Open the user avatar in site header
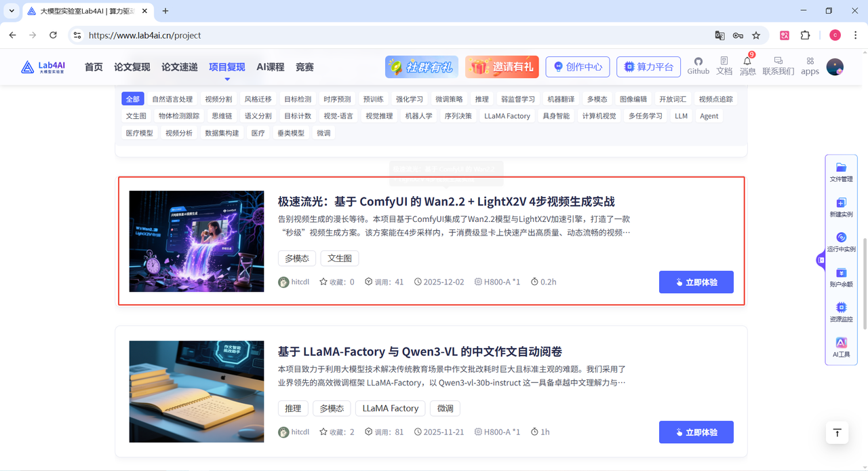 click(835, 67)
